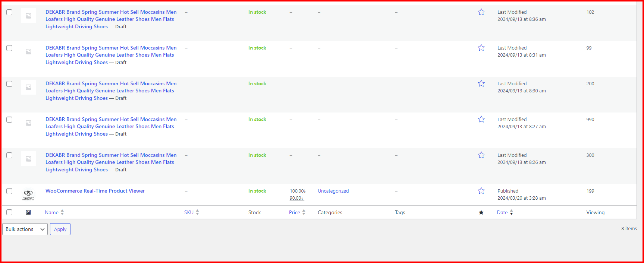Viewport: 644px width, 263px height.
Task: Click the viewing count 102
Action: point(590,12)
